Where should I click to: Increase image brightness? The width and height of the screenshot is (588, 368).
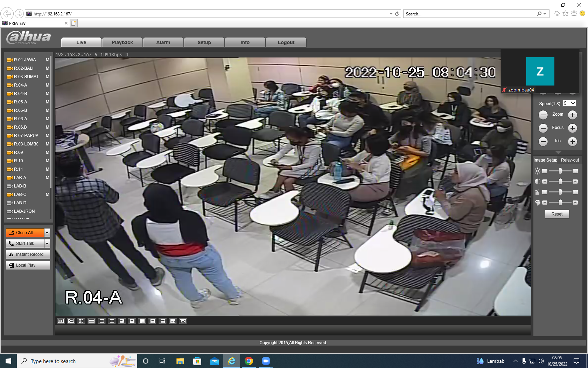point(575,171)
